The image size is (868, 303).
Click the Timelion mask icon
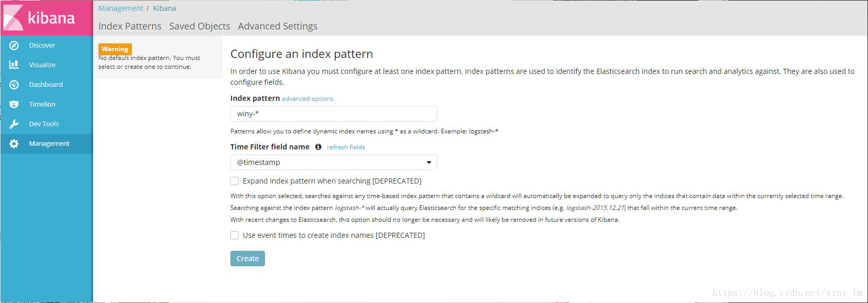point(14,104)
